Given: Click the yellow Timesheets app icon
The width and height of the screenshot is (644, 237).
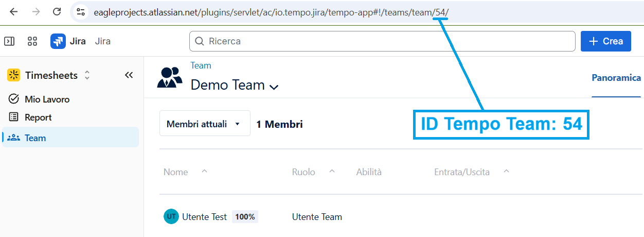Looking at the screenshot, I should pyautogui.click(x=13, y=75).
